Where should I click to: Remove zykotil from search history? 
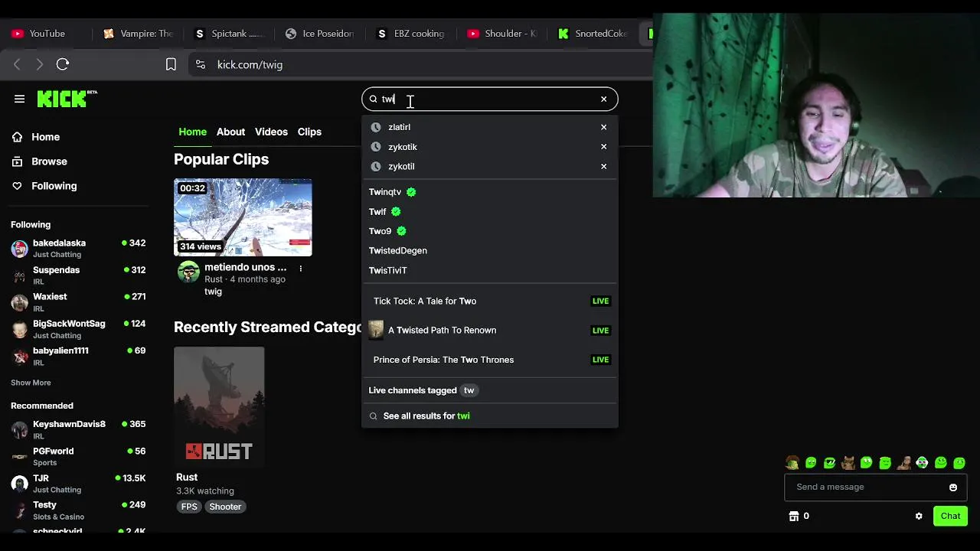(603, 166)
